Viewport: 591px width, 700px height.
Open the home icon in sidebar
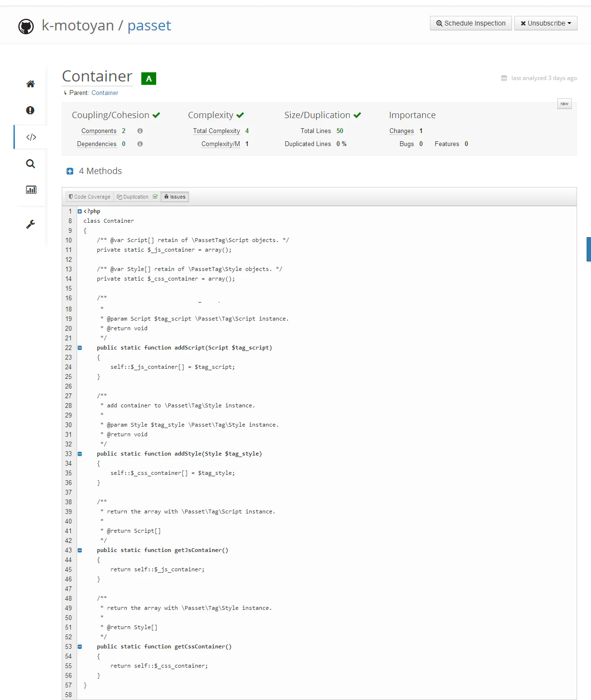pos(30,84)
